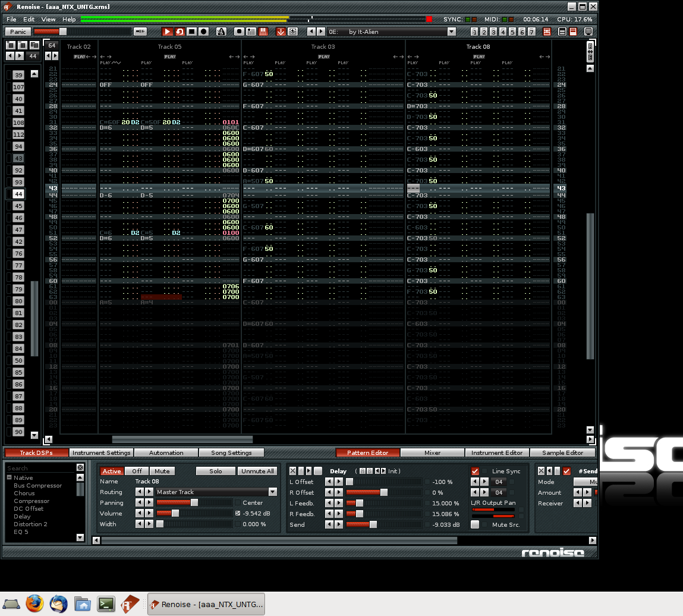Remove the Delay device with X icon

tap(292, 471)
